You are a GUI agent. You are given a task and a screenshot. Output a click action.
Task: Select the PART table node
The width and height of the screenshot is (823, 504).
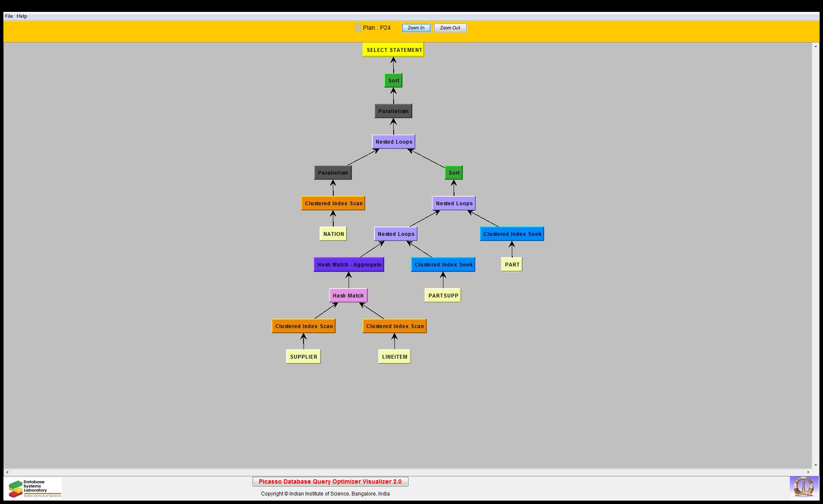(x=512, y=264)
